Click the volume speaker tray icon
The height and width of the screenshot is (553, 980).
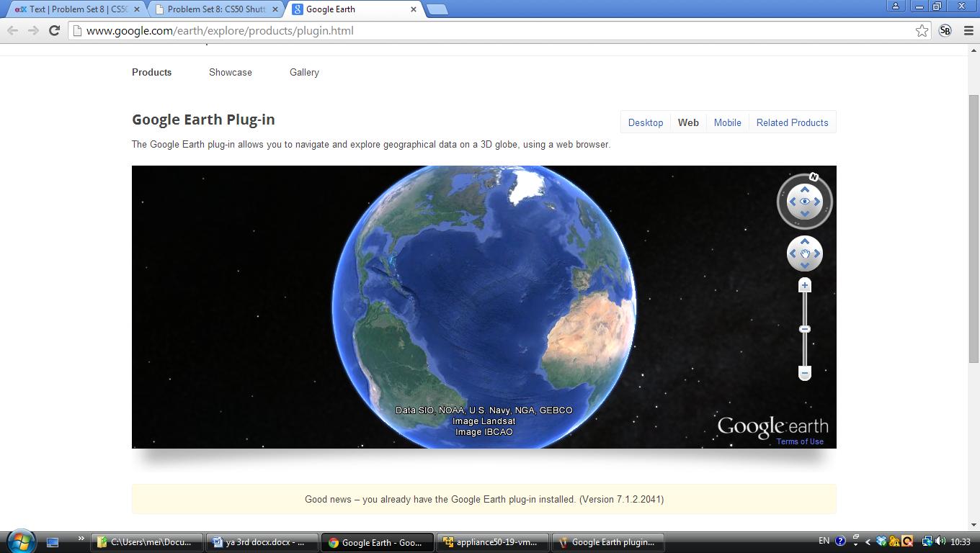(940, 542)
